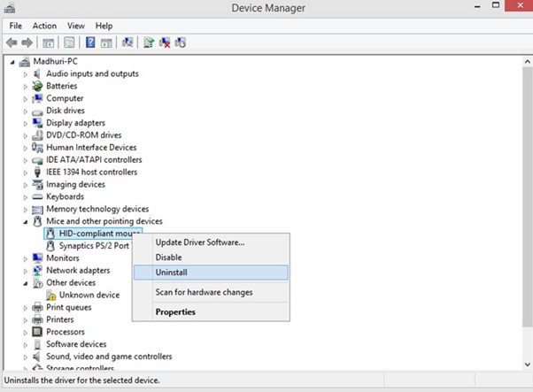Open the View menu

76,26
